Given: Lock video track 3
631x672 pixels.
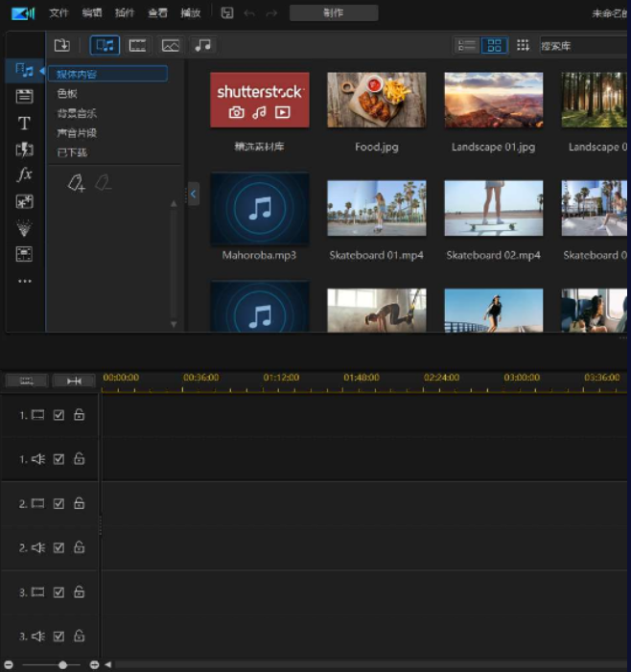Looking at the screenshot, I should tap(79, 592).
